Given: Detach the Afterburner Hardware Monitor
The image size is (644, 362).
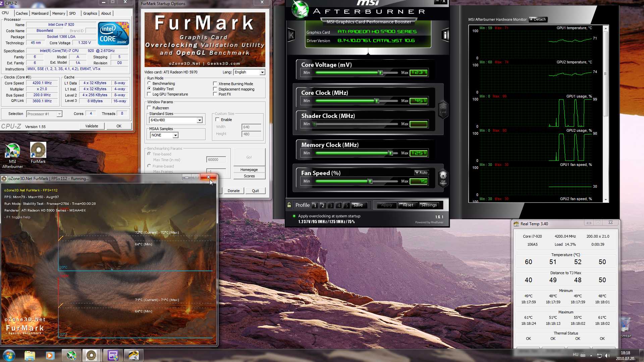Looking at the screenshot, I should pos(538,19).
